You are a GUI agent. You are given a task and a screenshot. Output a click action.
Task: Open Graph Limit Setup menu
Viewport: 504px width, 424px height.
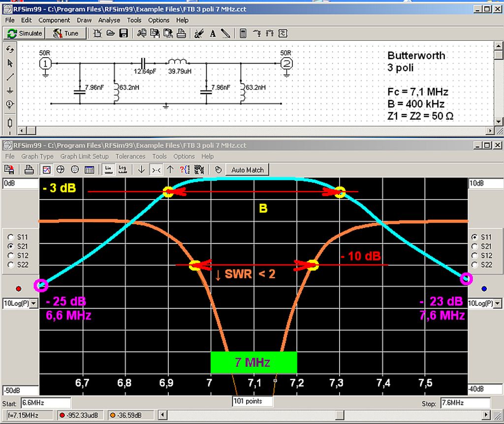pos(85,156)
